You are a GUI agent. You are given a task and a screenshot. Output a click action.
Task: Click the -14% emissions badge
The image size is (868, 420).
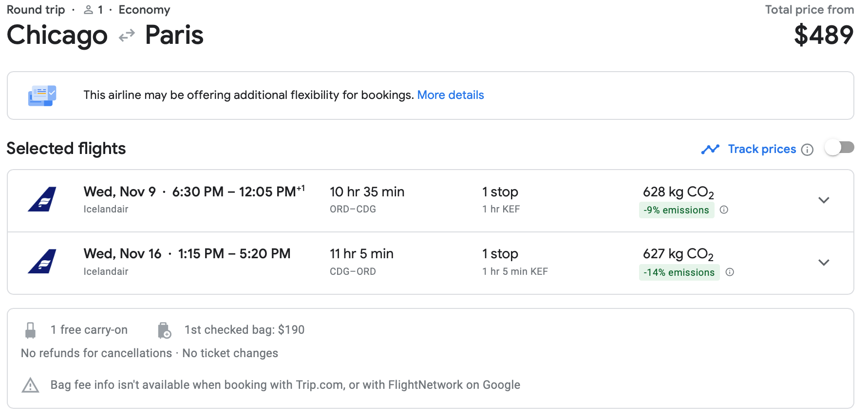(x=679, y=272)
